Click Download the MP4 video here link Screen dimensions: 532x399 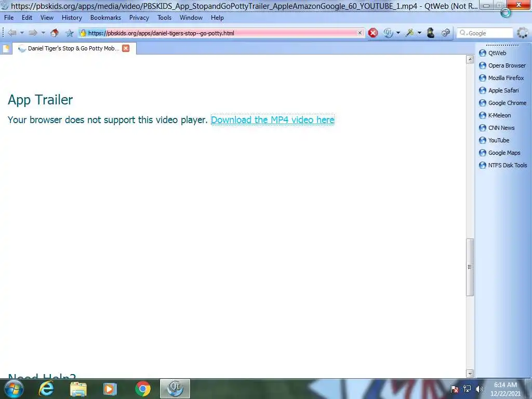coord(272,120)
